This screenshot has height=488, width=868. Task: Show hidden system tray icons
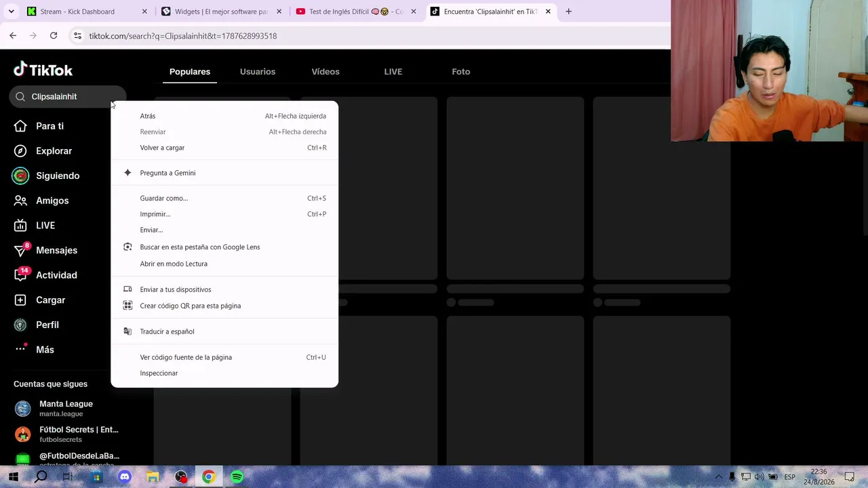719,477
